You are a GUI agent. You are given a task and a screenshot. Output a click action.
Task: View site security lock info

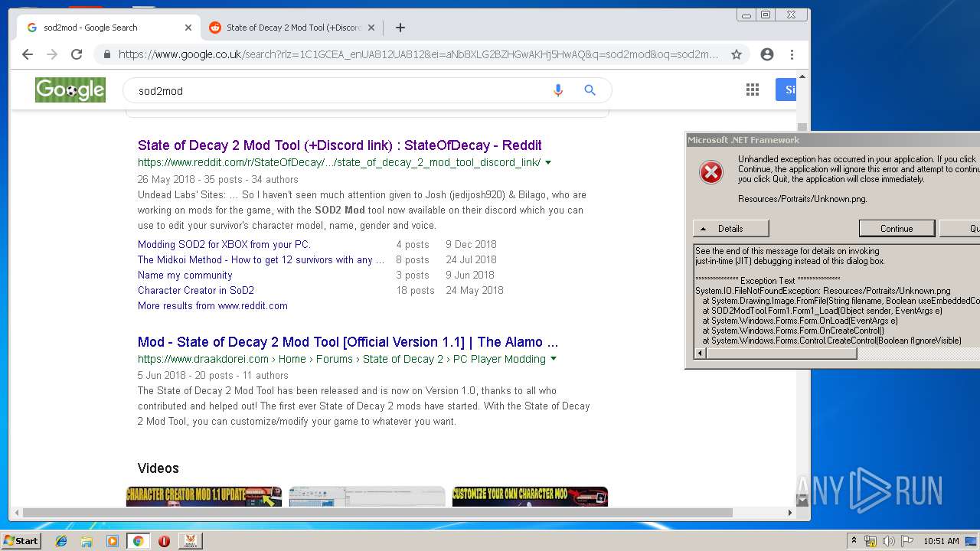pos(107,54)
